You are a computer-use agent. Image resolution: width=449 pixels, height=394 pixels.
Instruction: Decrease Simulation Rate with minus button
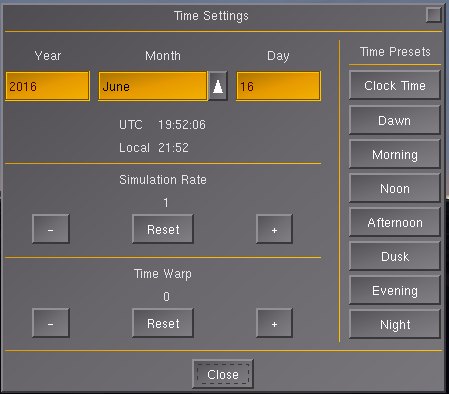point(51,229)
